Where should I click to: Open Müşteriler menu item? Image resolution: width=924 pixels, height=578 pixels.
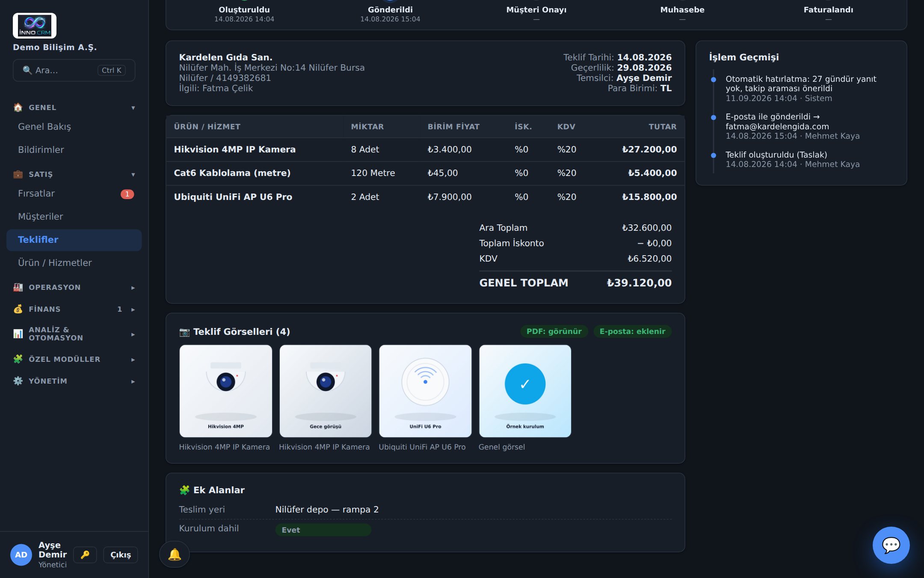[x=74, y=217]
